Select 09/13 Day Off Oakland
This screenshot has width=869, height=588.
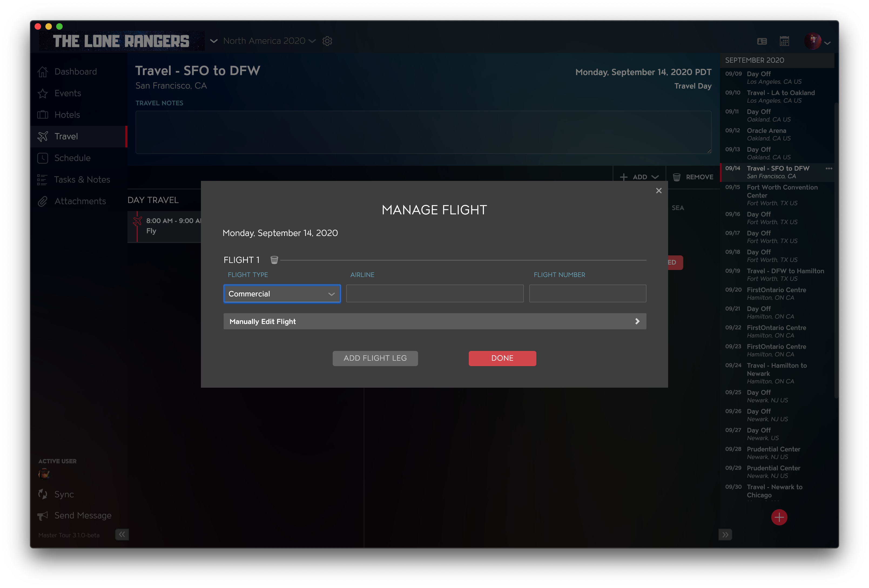777,153
